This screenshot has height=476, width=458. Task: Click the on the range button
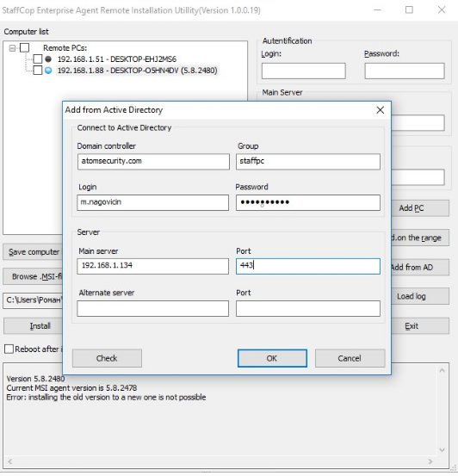pyautogui.click(x=420, y=238)
